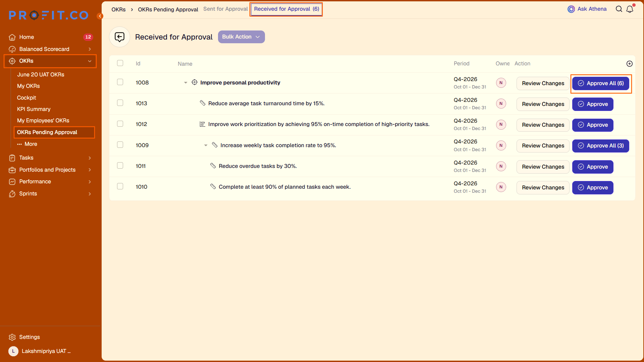
Task: Open the Bulk Action dropdown
Action: [x=241, y=37]
